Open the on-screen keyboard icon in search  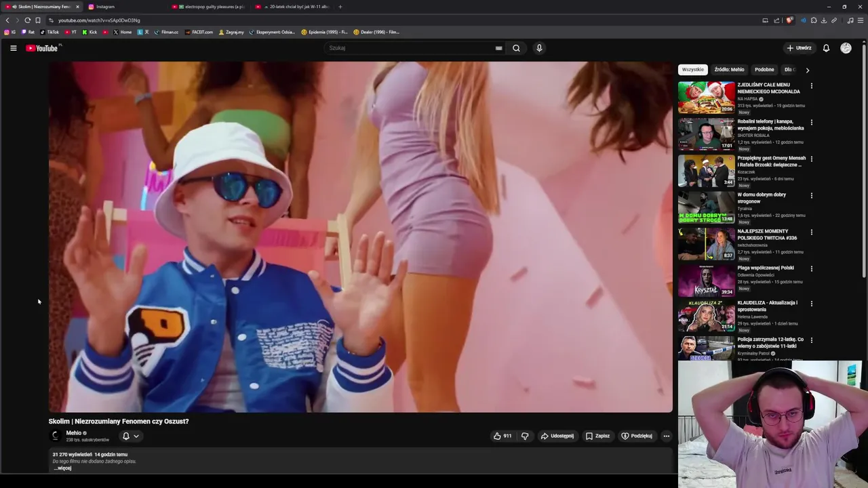pos(498,48)
